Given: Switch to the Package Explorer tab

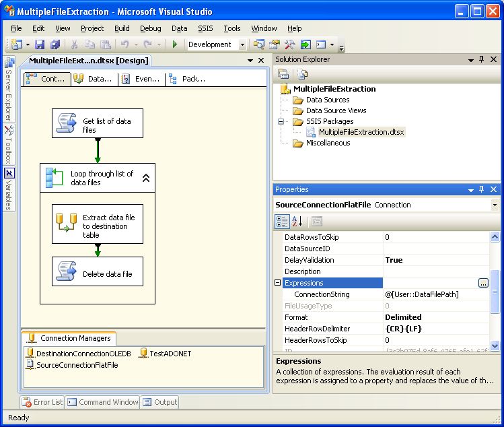Looking at the screenshot, I should (188, 79).
